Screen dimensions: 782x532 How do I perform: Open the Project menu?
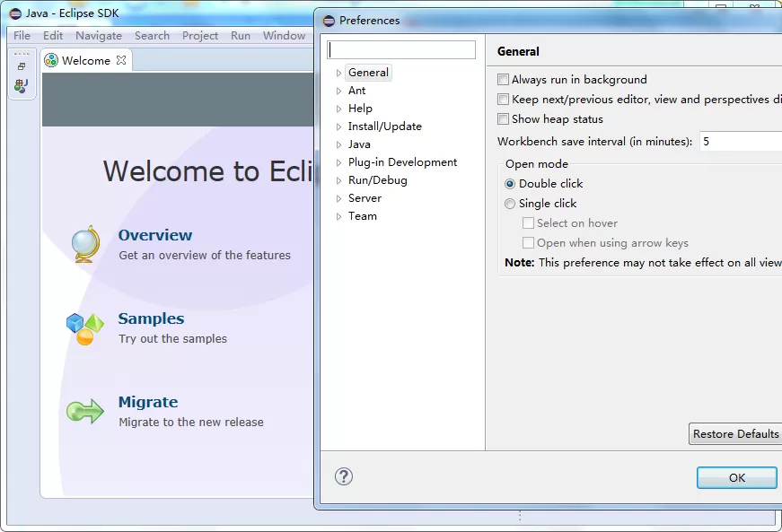pyautogui.click(x=200, y=36)
